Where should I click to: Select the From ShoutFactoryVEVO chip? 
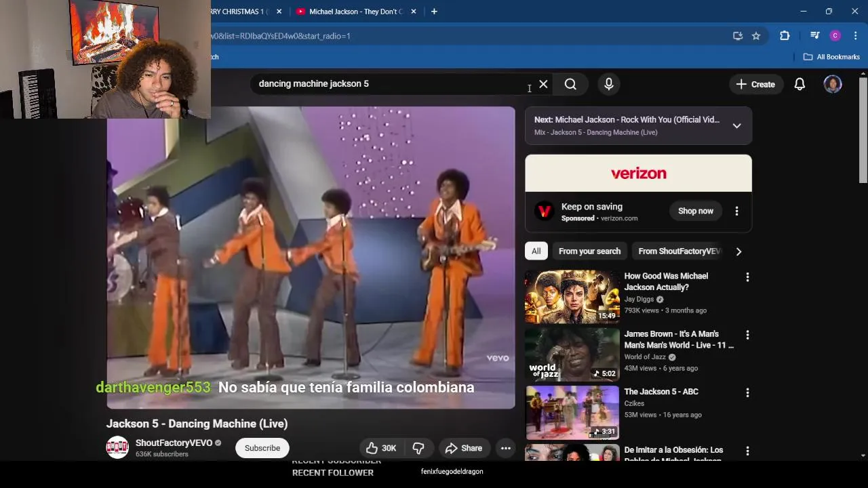679,251
